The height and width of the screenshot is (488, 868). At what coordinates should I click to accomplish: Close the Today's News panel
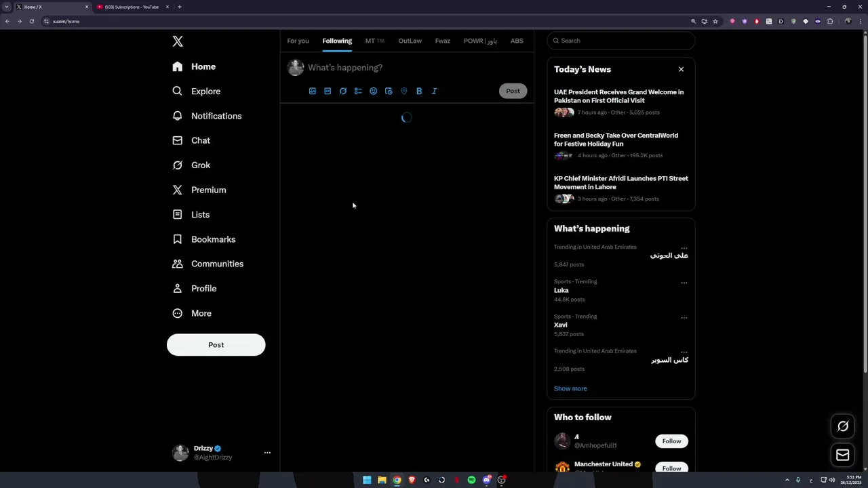pyautogui.click(x=681, y=69)
